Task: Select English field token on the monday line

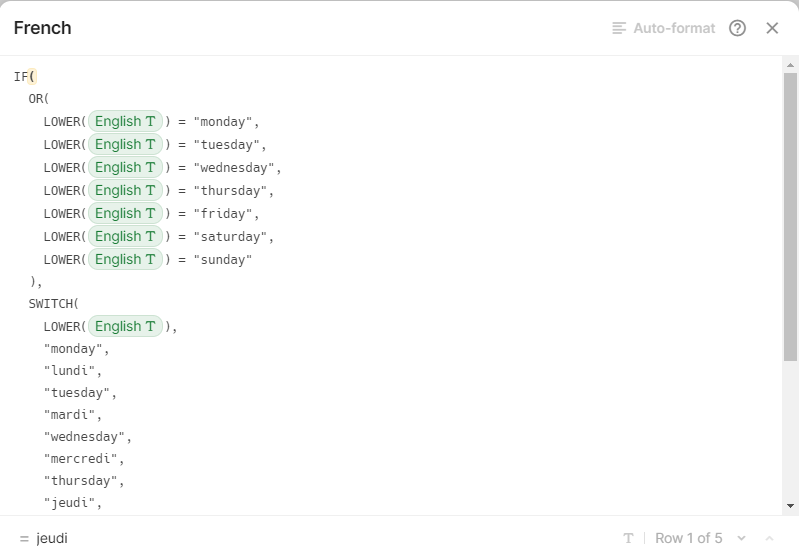Action: coord(125,121)
